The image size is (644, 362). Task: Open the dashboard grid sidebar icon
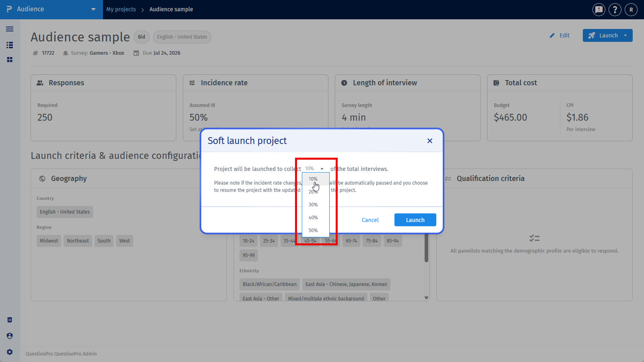[10, 60]
